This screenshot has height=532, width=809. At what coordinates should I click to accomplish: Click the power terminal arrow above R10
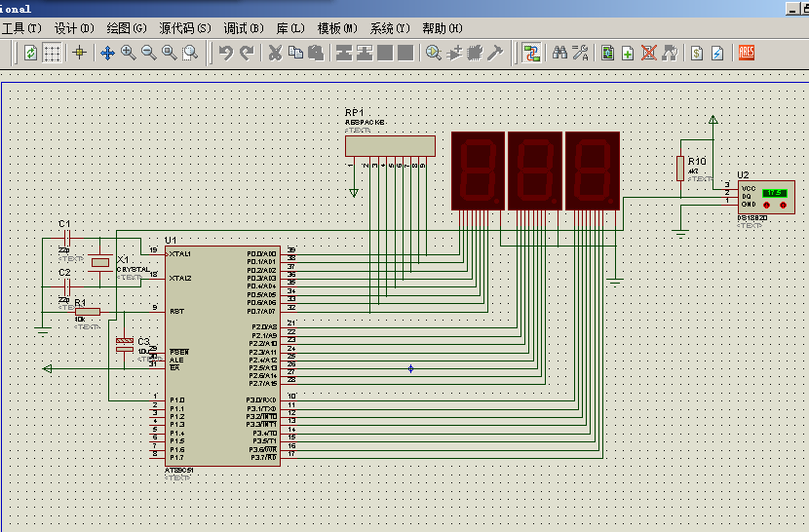pyautogui.click(x=713, y=120)
